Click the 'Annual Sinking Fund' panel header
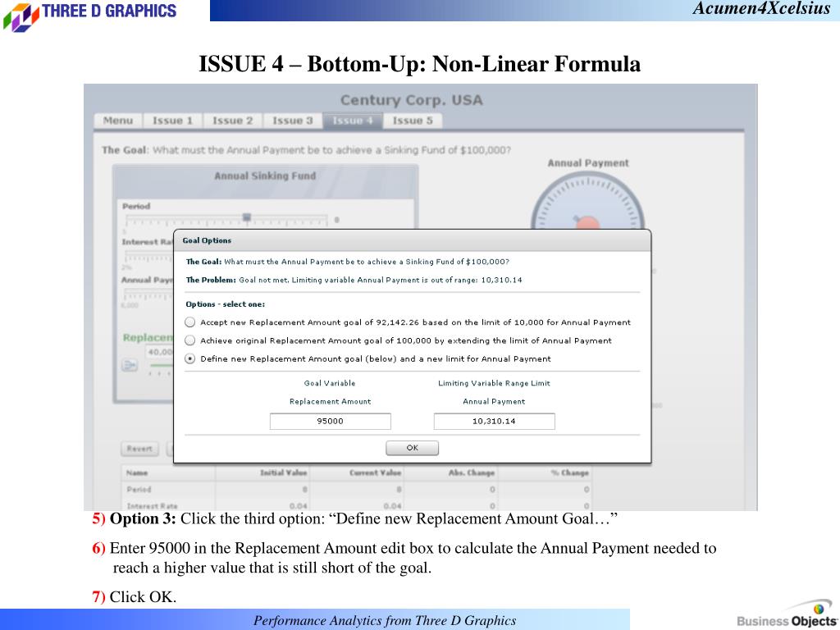840x630 pixels. point(265,176)
